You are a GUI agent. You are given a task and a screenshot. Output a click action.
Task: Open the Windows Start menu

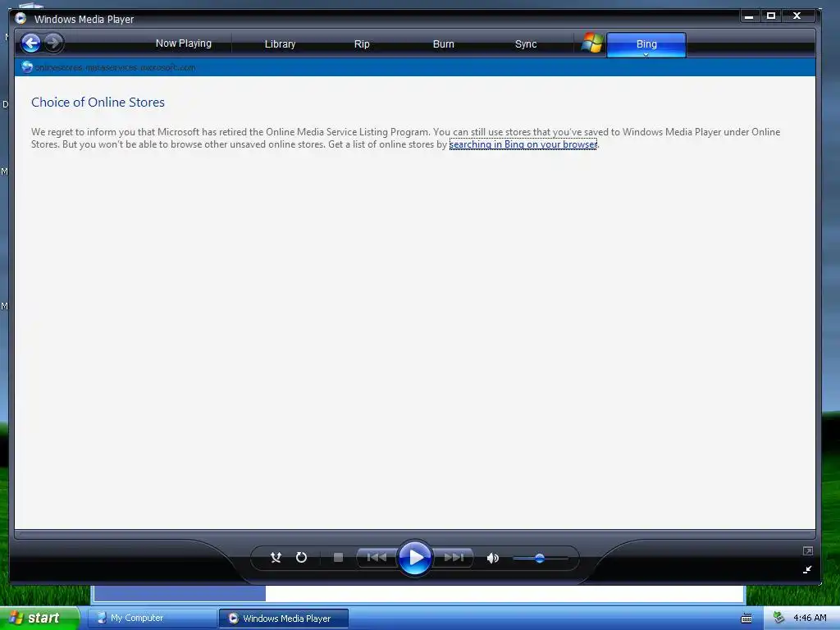click(x=39, y=618)
